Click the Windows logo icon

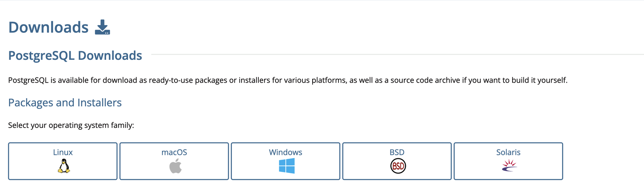click(286, 166)
